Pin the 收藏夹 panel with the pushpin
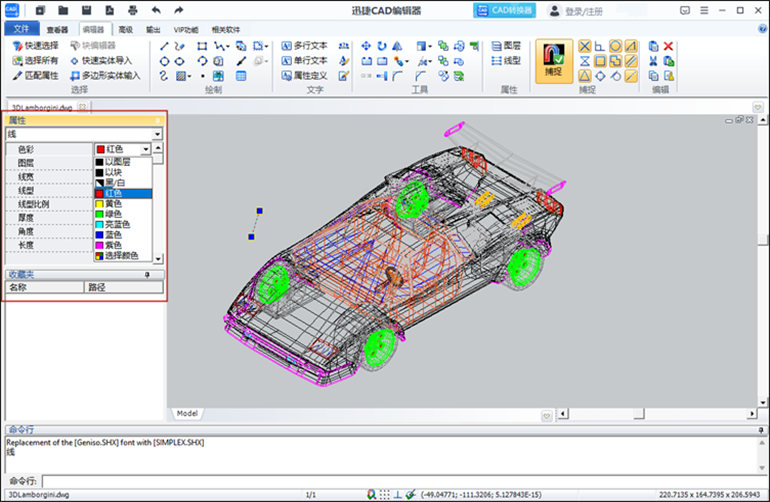This screenshot has height=502, width=770. pyautogui.click(x=147, y=275)
